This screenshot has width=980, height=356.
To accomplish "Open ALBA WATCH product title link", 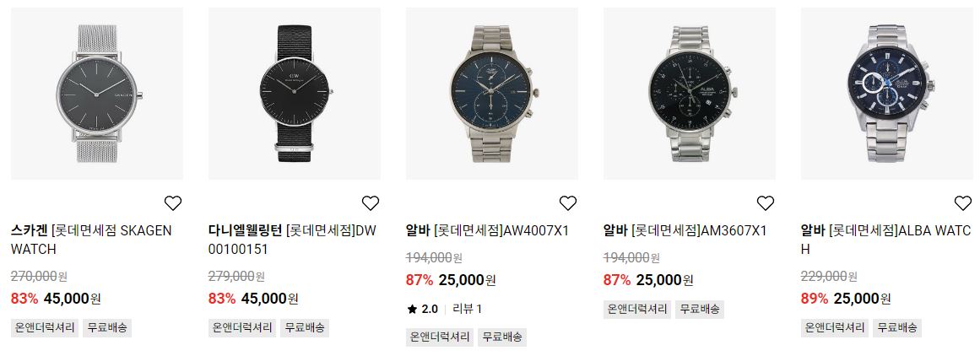I will (x=885, y=240).
